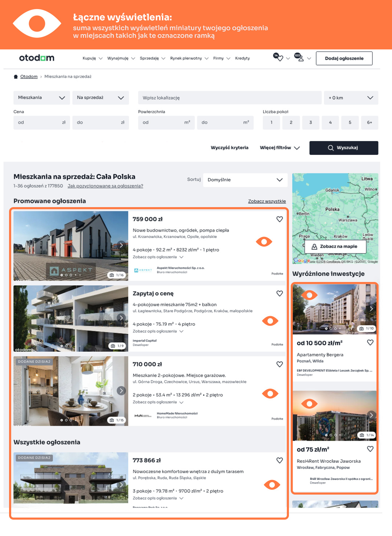Toggle the 6+ rooms filter button
Screen dimensions: 392x536
369,122
